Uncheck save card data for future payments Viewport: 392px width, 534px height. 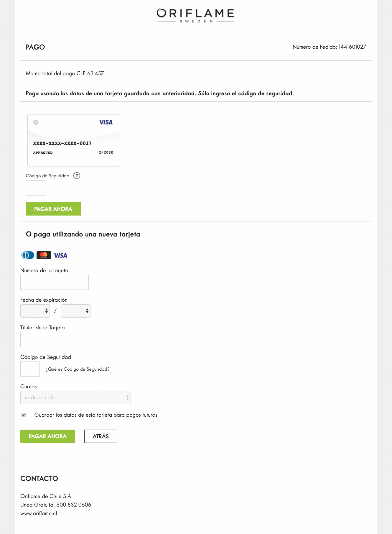[24, 415]
